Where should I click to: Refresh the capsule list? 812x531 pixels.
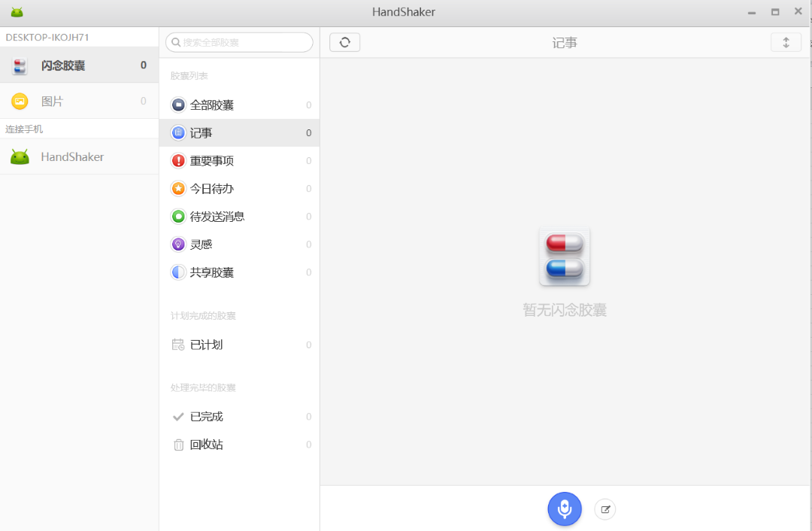344,42
